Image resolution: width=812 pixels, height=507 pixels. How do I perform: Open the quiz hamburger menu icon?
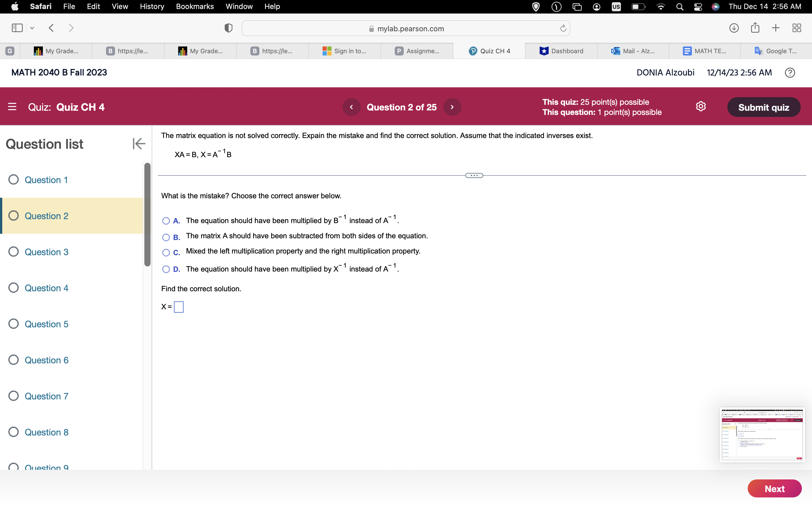click(x=12, y=107)
